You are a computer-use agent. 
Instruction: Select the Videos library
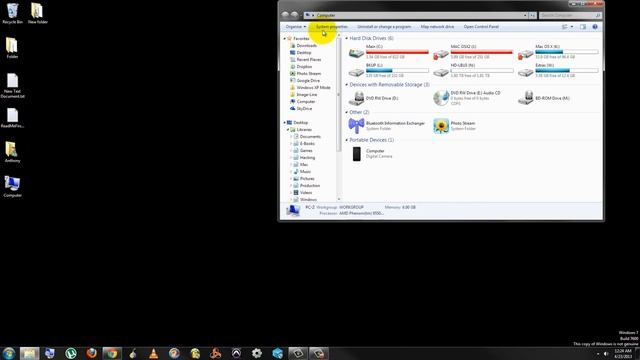pyautogui.click(x=306, y=193)
